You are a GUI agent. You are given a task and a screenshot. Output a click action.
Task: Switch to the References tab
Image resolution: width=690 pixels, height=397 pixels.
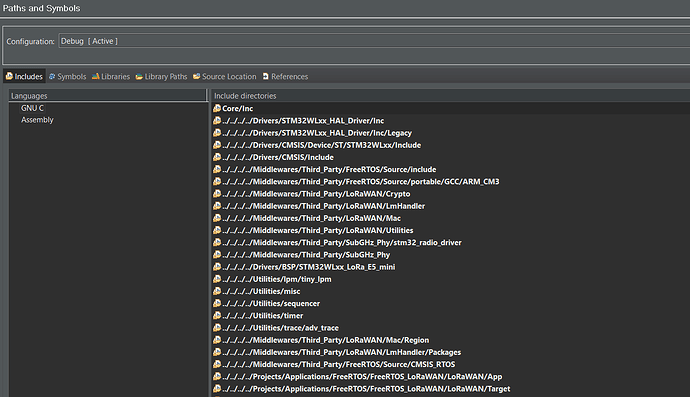(285, 76)
